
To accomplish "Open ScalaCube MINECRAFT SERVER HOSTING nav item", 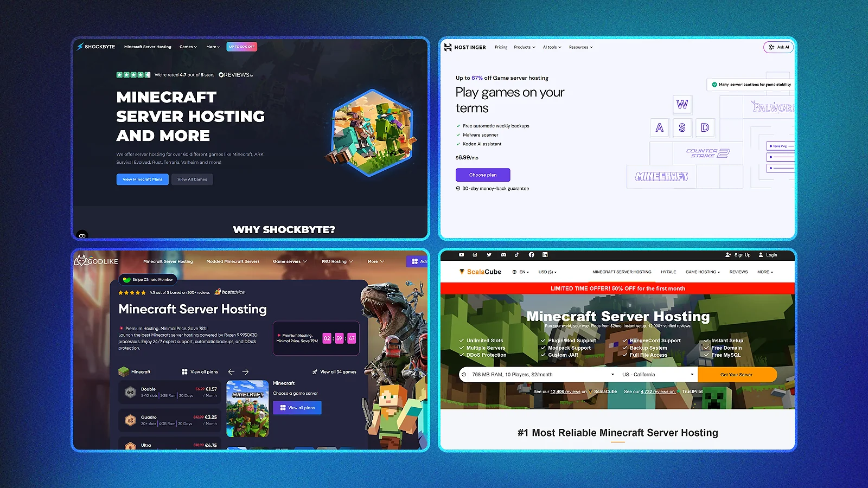I will (x=622, y=272).
